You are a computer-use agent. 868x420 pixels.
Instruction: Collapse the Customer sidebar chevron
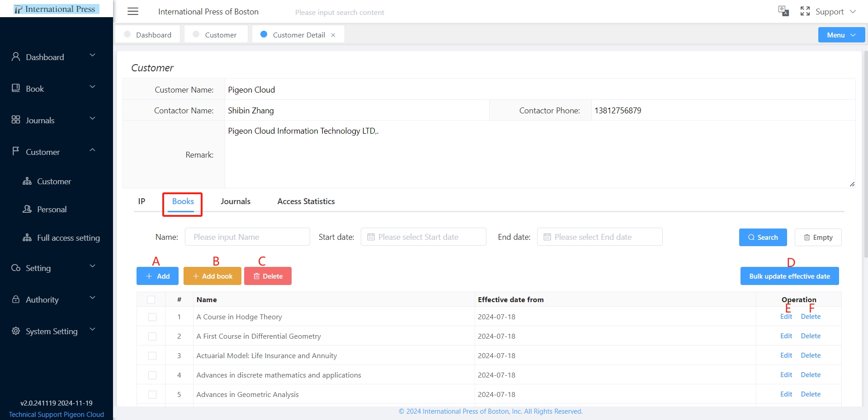pyautogui.click(x=92, y=150)
